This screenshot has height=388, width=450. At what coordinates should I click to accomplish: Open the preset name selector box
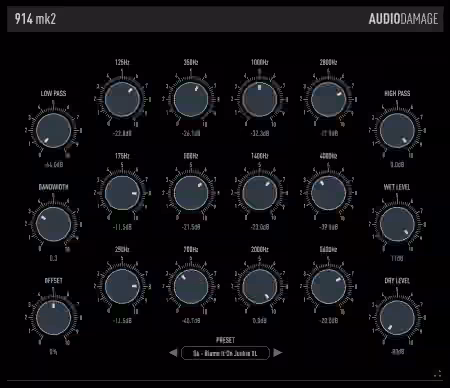tap(225, 353)
